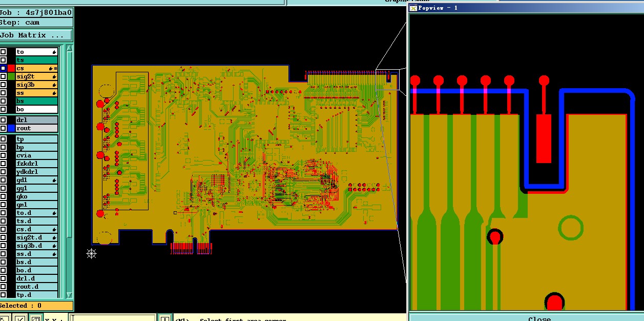The height and width of the screenshot is (321, 644).
Task: Select layer row sig2t
Action: [x=36, y=76]
